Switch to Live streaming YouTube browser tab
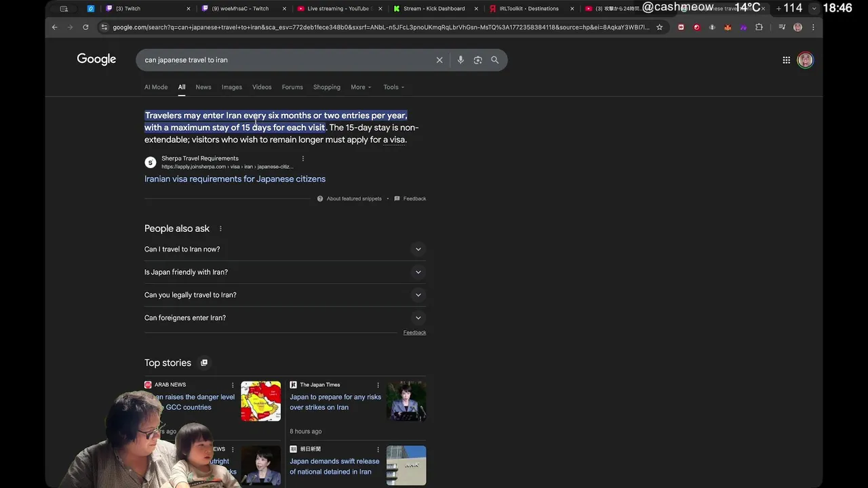Viewport: 868px width, 488px height. [x=339, y=8]
